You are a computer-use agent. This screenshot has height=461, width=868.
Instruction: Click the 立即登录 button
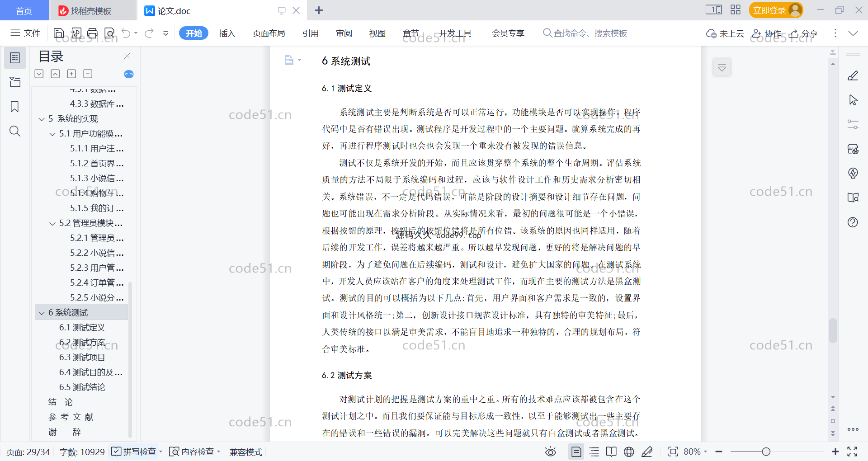[776, 10]
